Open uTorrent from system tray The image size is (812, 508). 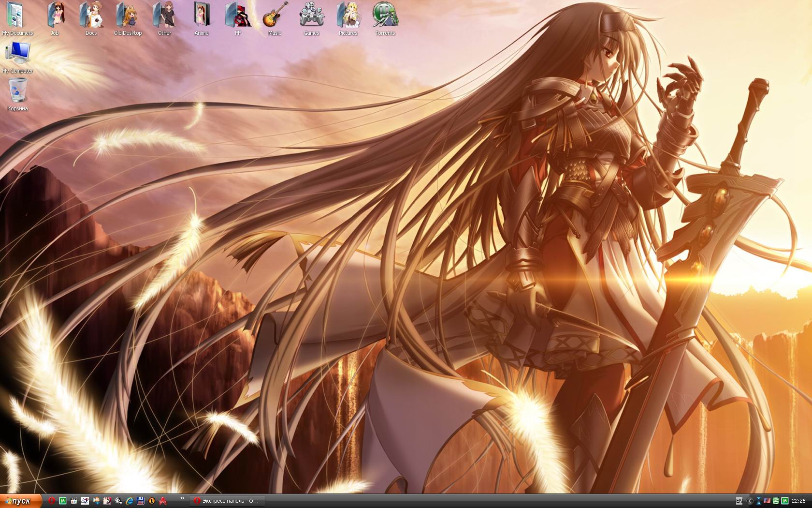point(785,501)
